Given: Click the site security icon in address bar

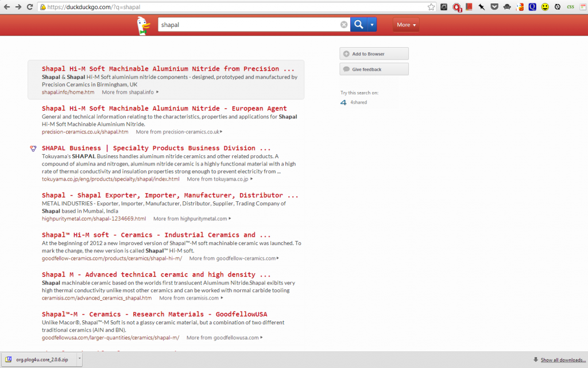Looking at the screenshot, I should [42, 7].
